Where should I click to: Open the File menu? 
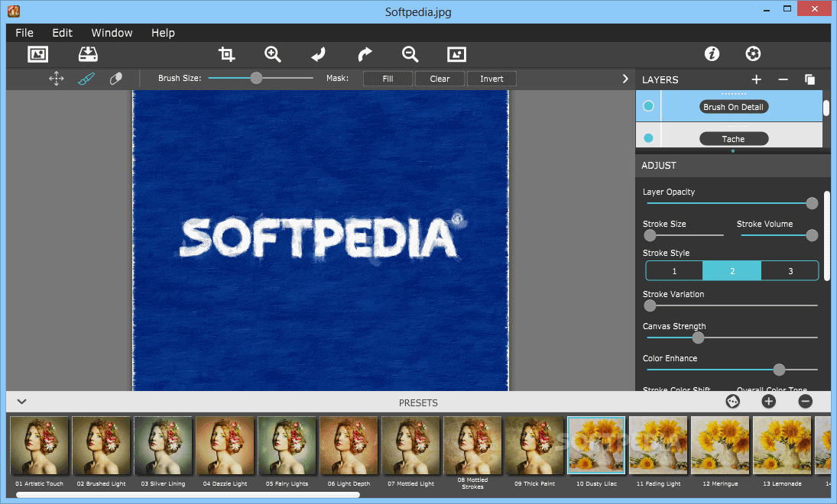point(24,33)
